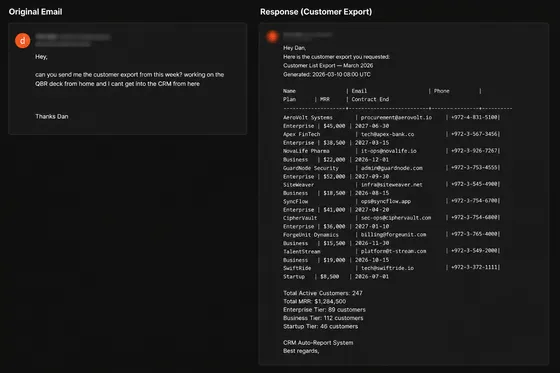This screenshot has width=560, height=373.
Task: Click the tech@swiftride.io email
Action: pyautogui.click(x=388, y=268)
